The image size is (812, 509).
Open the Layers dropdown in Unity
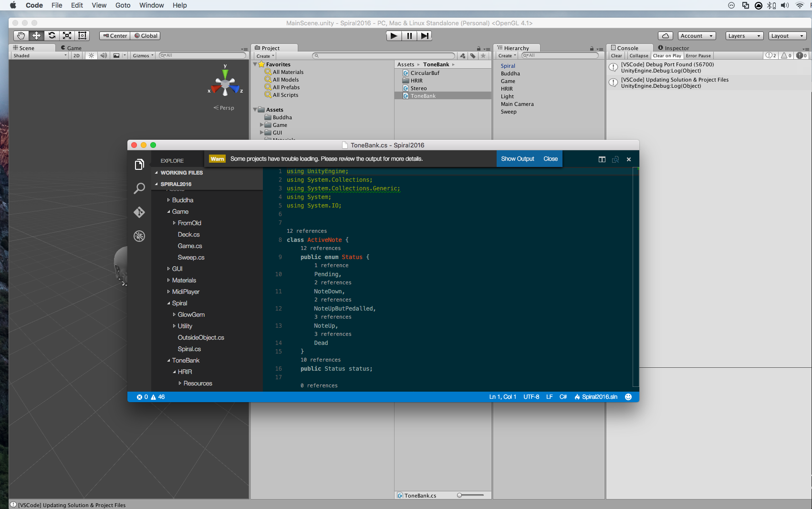[x=744, y=36]
